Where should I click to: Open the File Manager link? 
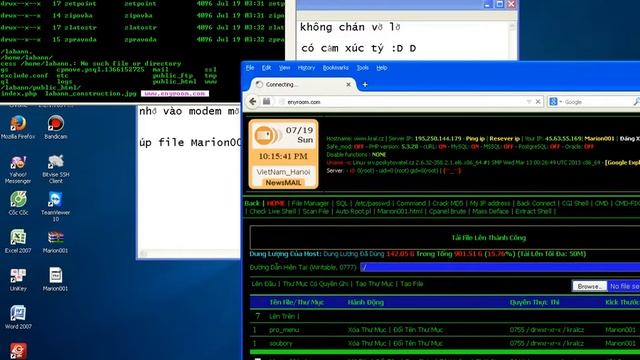(310, 203)
